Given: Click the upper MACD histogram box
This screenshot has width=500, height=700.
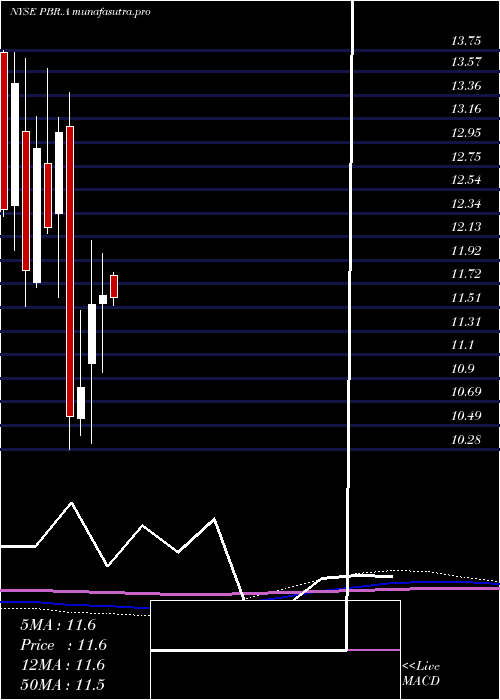Looking at the screenshot, I should coord(275,625).
